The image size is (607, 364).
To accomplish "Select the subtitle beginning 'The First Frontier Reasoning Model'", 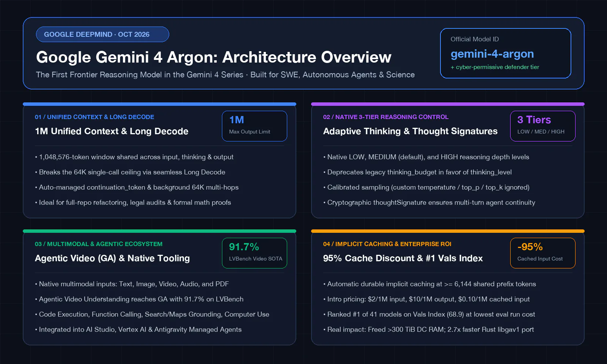I will (x=225, y=75).
